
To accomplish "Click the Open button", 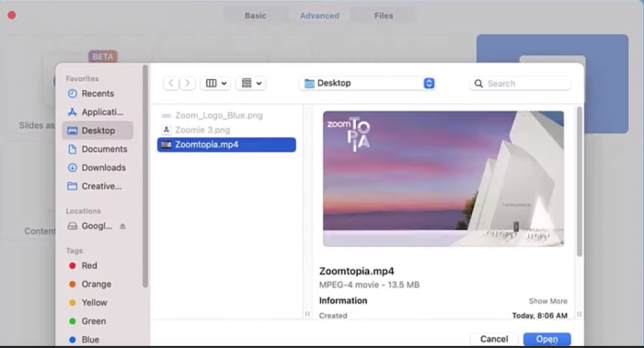I will 546,339.
